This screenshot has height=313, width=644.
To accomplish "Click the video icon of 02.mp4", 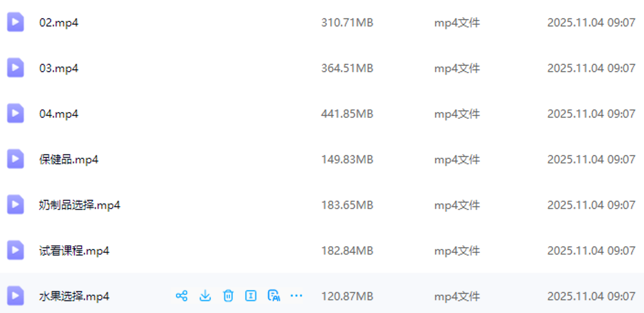I will click(x=16, y=22).
